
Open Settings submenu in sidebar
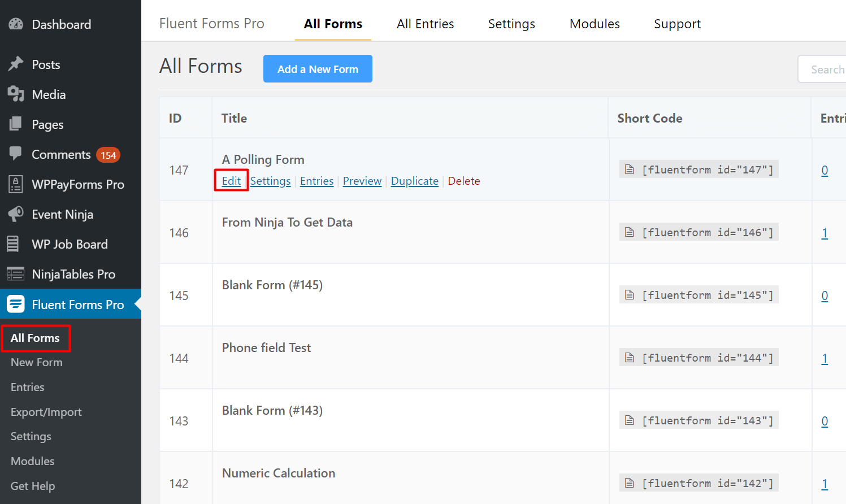pyautogui.click(x=31, y=436)
